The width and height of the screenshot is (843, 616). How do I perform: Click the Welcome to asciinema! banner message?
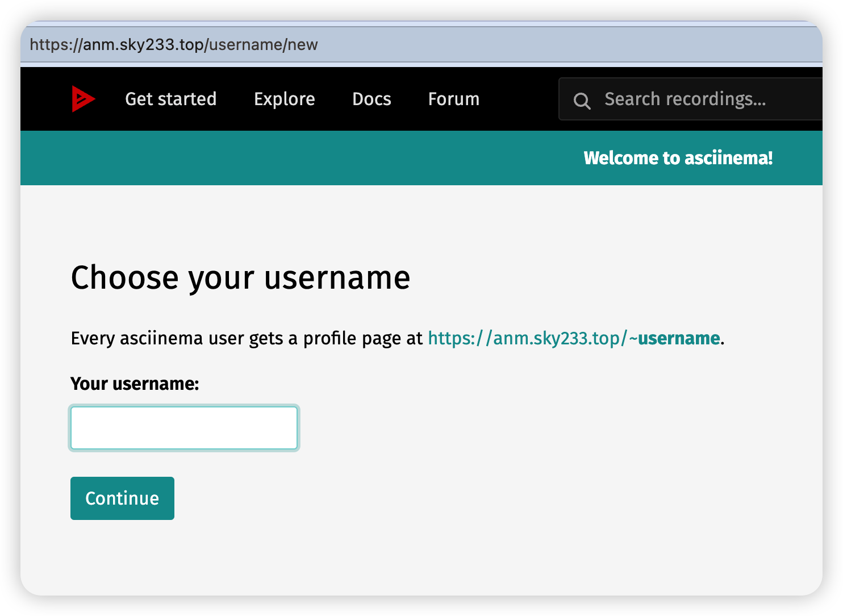pyautogui.click(x=678, y=158)
